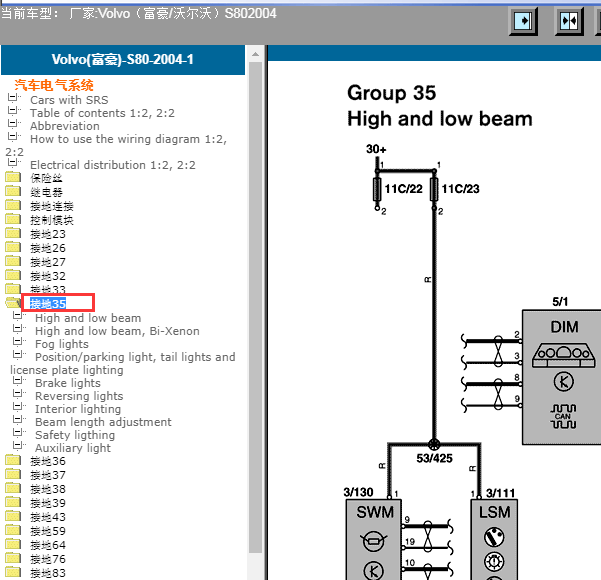Click the DIM module block in diagram
The width and height of the screenshot is (601, 580).
pyautogui.click(x=562, y=377)
